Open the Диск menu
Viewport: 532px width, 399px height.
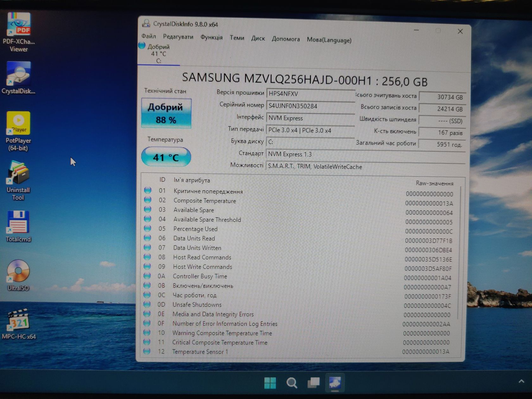[x=258, y=38]
